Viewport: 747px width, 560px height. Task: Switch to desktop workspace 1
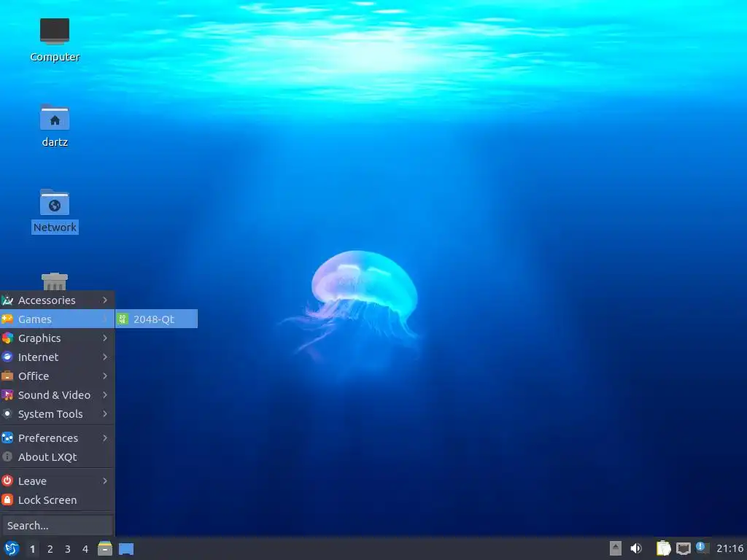32,549
